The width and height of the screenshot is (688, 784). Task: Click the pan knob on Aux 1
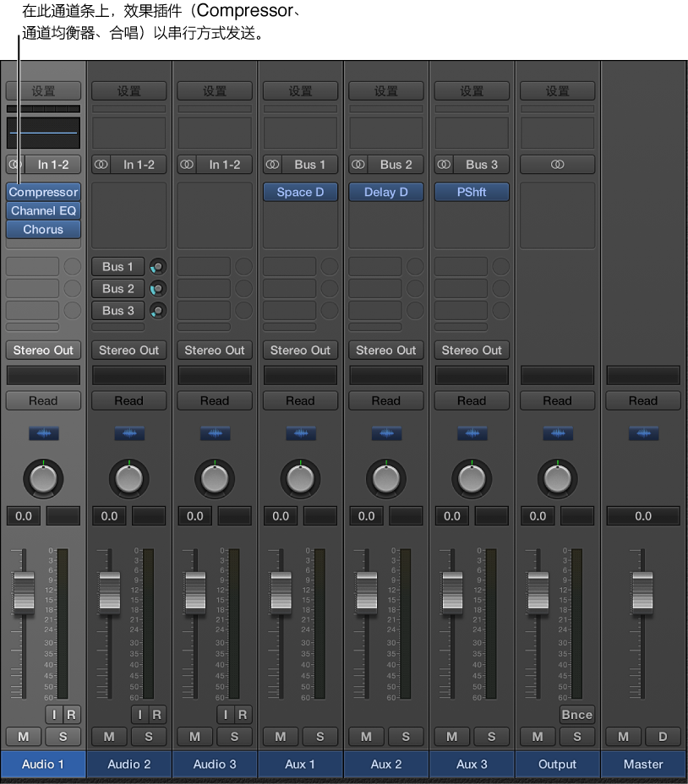[300, 478]
